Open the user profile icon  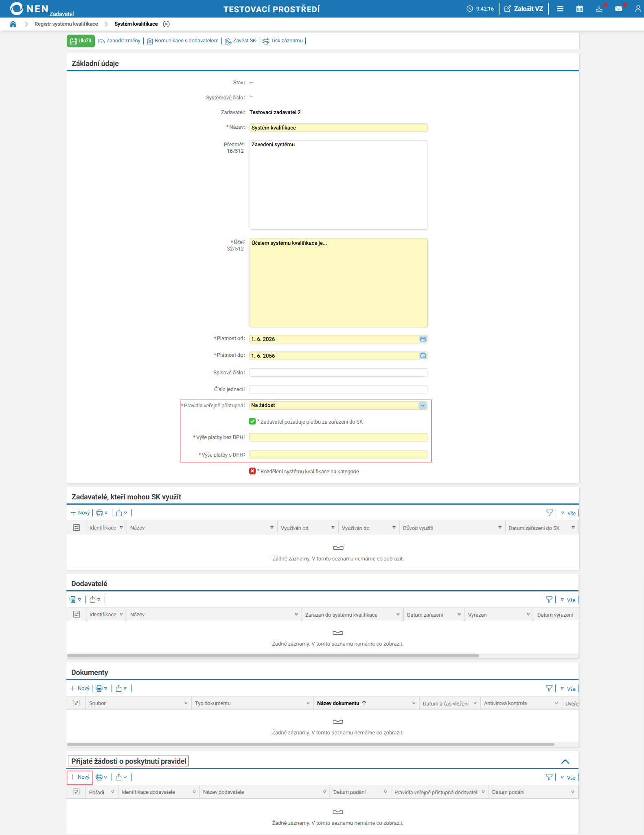tap(638, 9)
